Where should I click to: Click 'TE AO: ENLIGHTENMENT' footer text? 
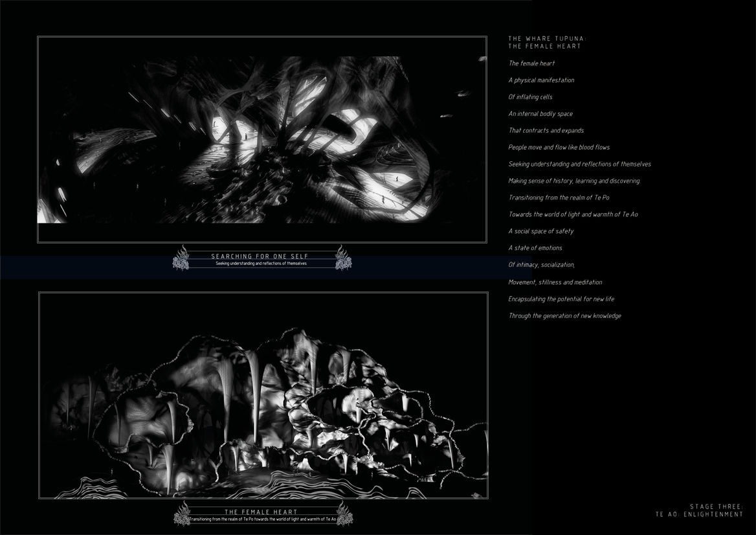click(698, 514)
